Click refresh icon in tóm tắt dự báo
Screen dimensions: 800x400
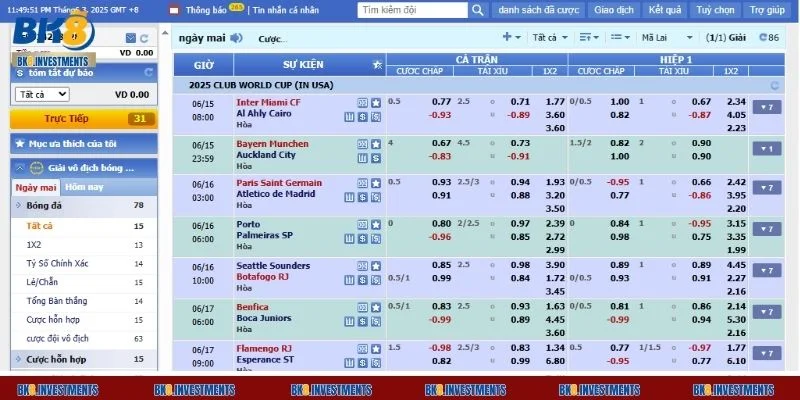point(148,72)
